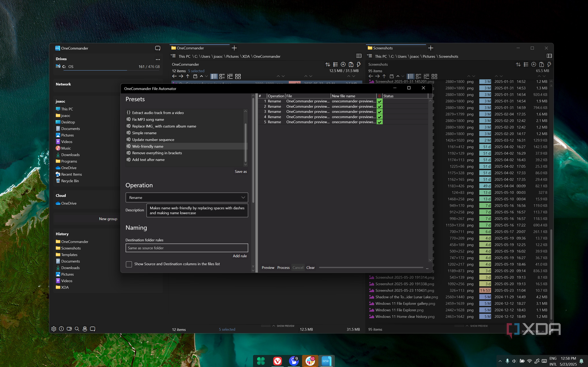Open Downloads in the joaoc favorites list
Image resolution: width=588 pixels, height=367 pixels.
coord(71,155)
